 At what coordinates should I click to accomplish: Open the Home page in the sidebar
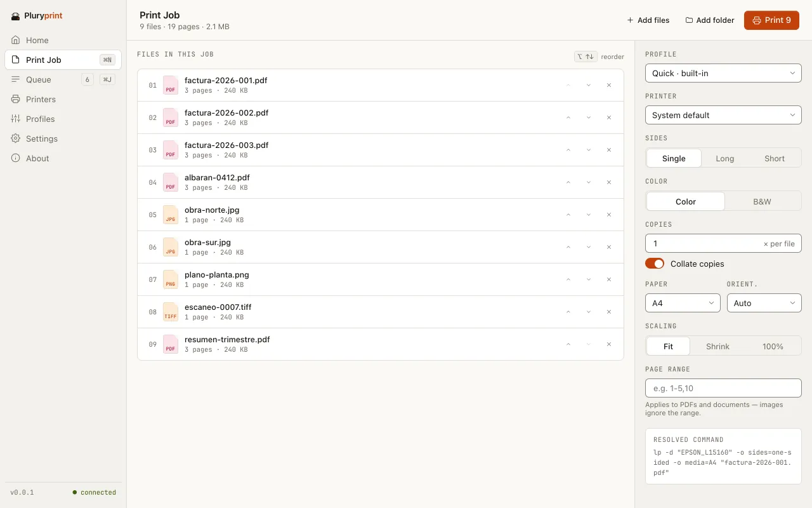tap(63, 40)
